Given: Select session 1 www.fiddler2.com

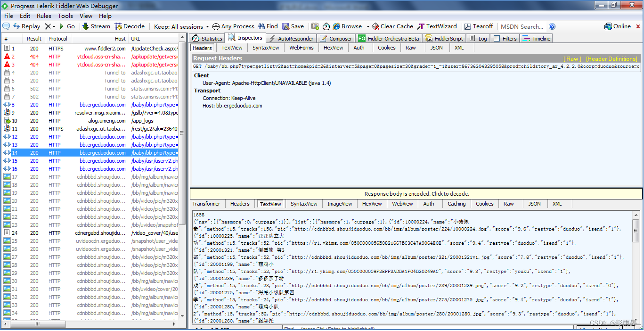Looking at the screenshot, I should [90, 49].
